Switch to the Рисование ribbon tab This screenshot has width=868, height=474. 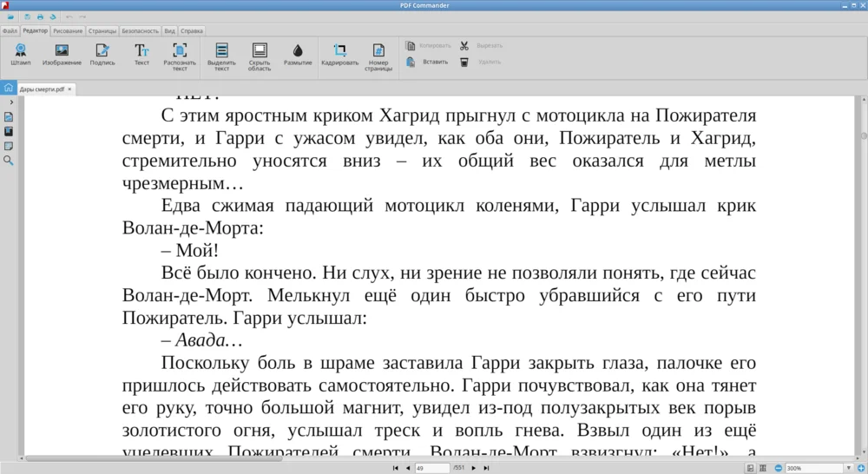point(68,30)
